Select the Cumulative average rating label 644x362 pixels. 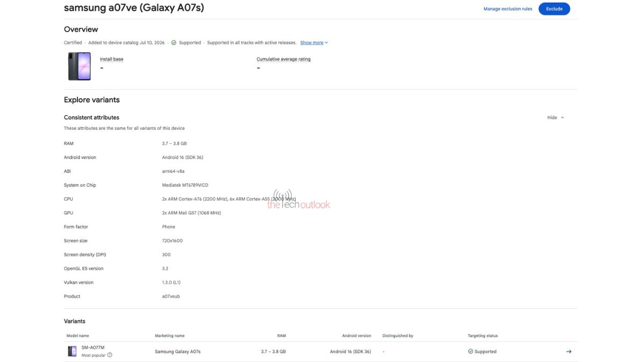click(x=283, y=59)
